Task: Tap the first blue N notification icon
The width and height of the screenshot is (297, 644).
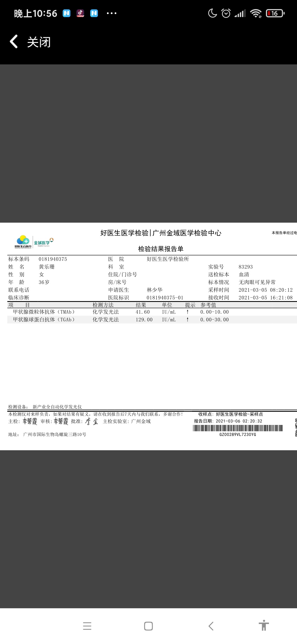Action: [x=67, y=13]
